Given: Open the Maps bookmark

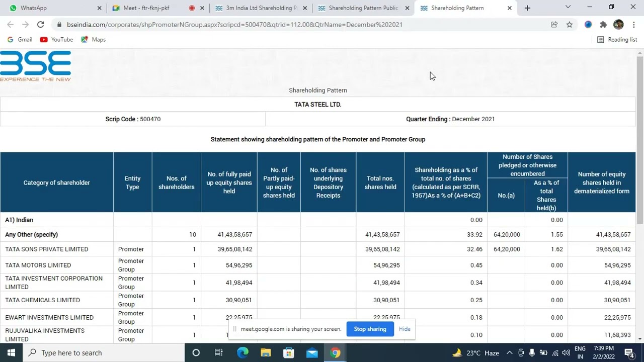Looking at the screenshot, I should click(x=93, y=40).
